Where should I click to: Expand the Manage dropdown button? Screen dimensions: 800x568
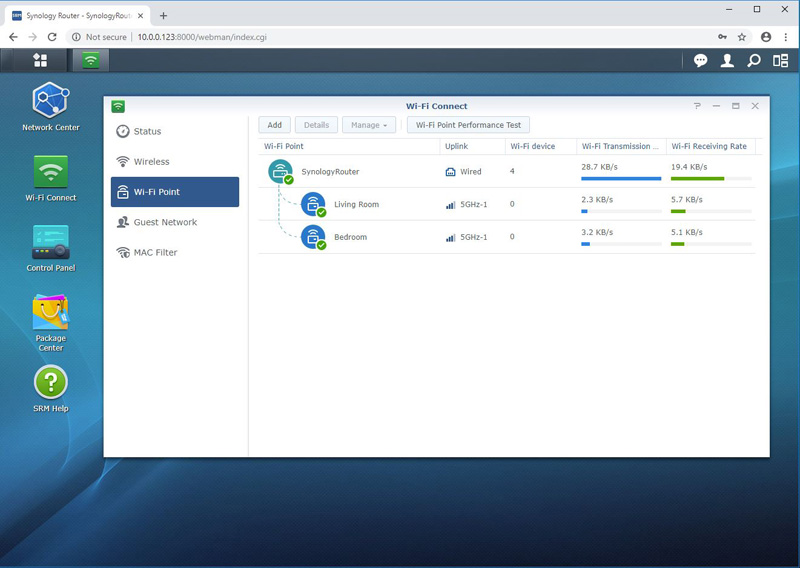pyautogui.click(x=369, y=125)
